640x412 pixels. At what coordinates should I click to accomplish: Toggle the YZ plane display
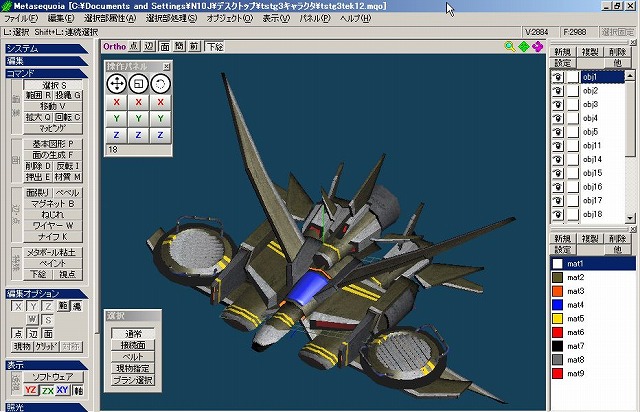tap(31, 390)
